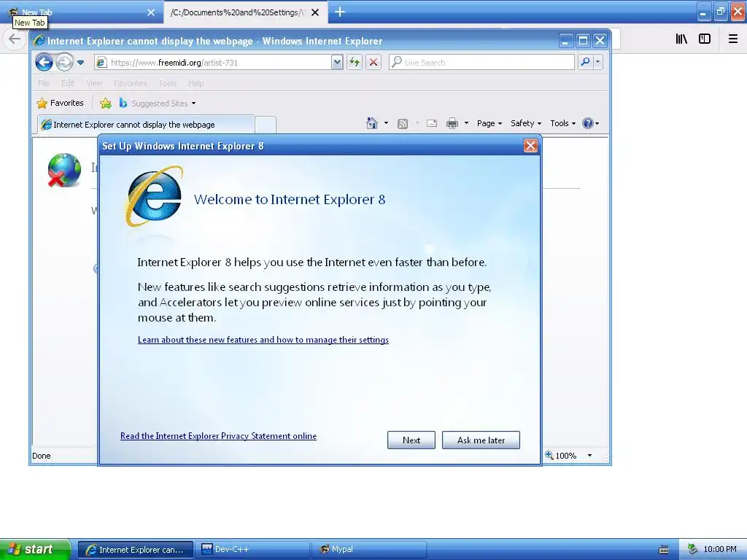Click the red Stop loading icon
Viewport: 747px width, 560px height.
coord(373,63)
